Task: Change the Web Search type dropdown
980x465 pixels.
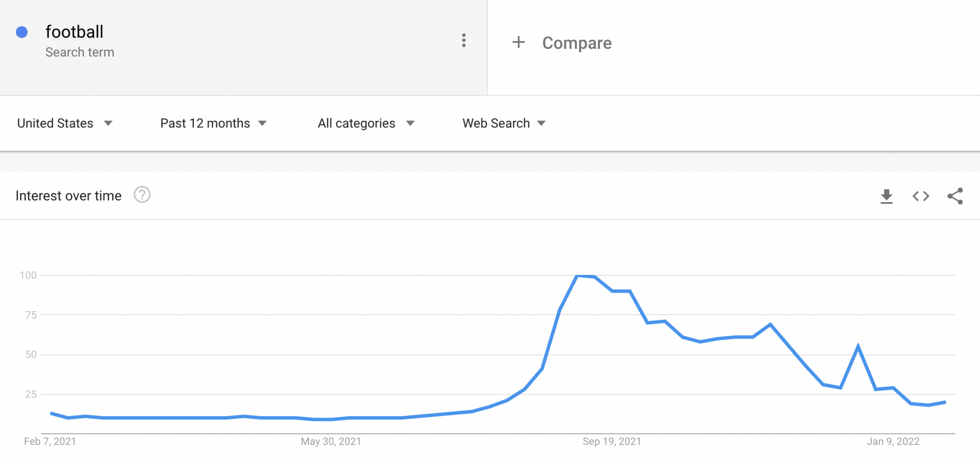Action: pyautogui.click(x=503, y=124)
